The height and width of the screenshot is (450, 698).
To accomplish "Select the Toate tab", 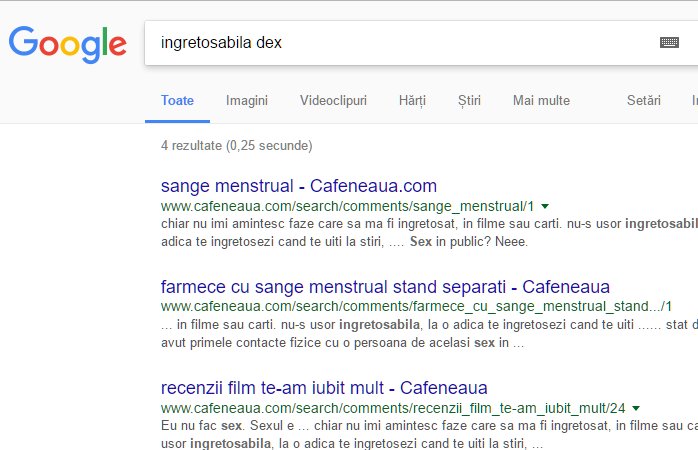I will pyautogui.click(x=177, y=101).
